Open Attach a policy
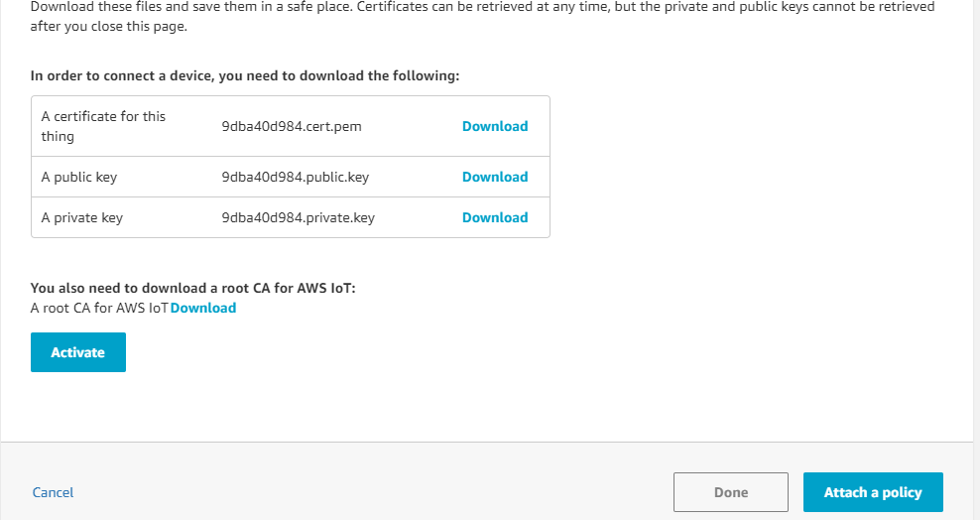This screenshot has height=520, width=980. tap(872, 492)
